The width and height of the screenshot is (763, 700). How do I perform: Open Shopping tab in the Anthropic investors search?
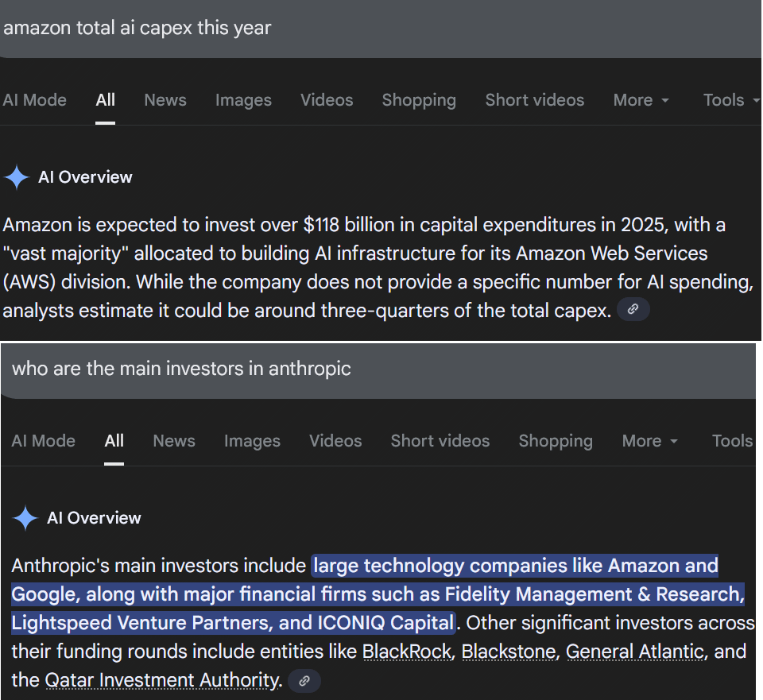[556, 441]
